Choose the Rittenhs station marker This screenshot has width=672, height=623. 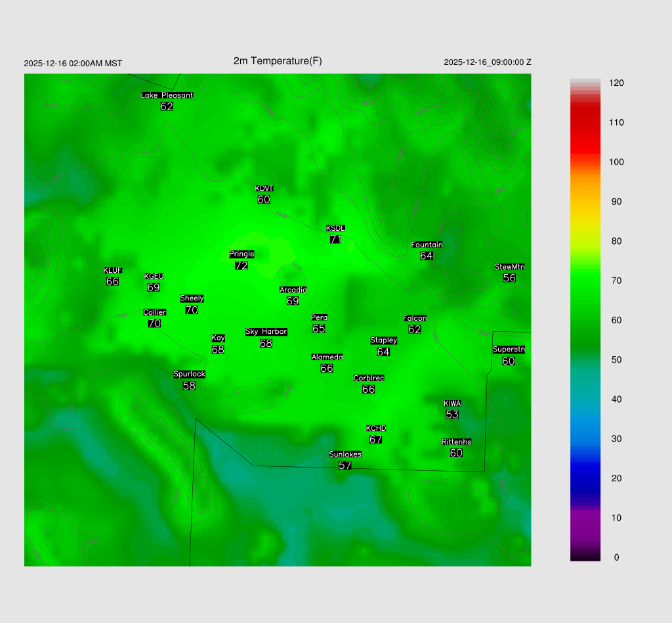[x=456, y=447]
